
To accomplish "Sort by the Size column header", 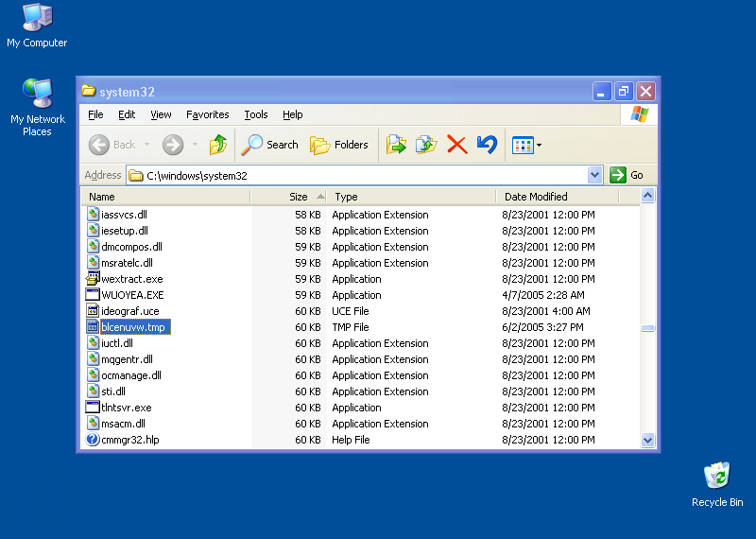I will click(x=288, y=197).
